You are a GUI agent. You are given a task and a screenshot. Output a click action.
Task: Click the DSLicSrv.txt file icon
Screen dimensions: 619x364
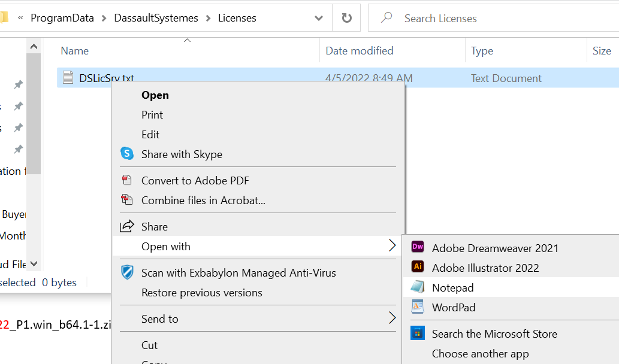(68, 77)
